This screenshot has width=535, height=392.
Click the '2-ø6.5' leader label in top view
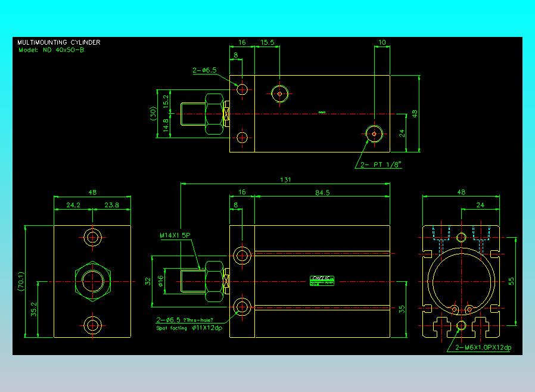(204, 70)
